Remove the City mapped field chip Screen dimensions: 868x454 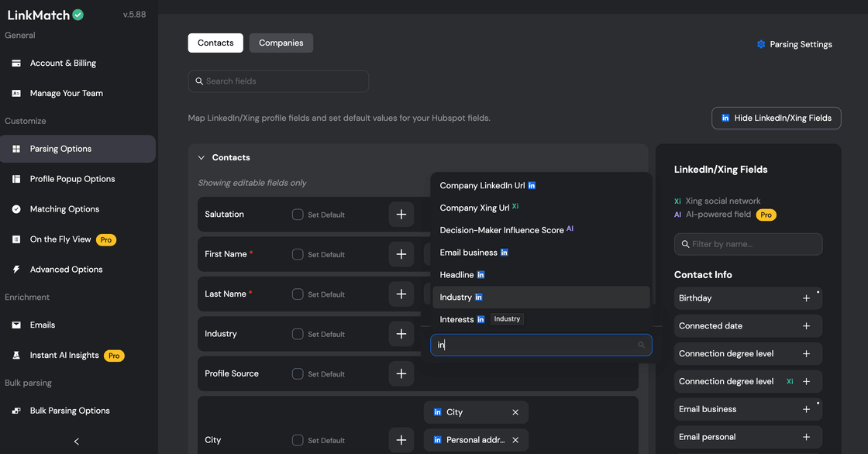515,412
